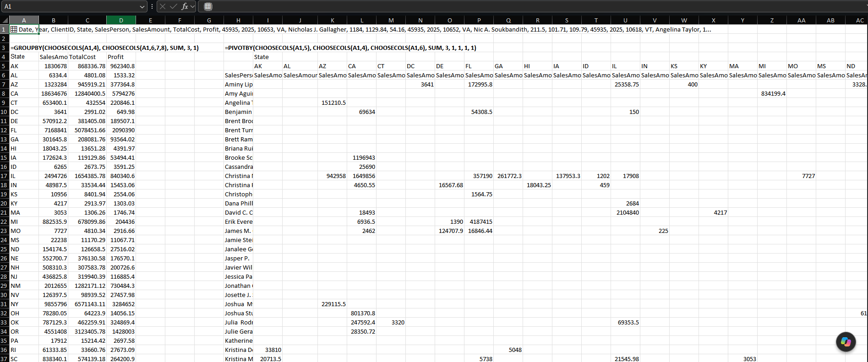
Task: Click salesperson cell Dana Phill
Action: click(x=238, y=203)
